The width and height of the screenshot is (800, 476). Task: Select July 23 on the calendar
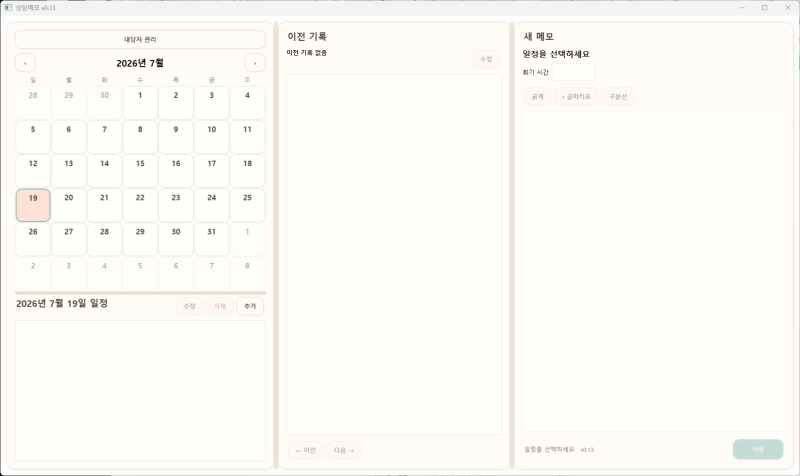[x=176, y=205]
